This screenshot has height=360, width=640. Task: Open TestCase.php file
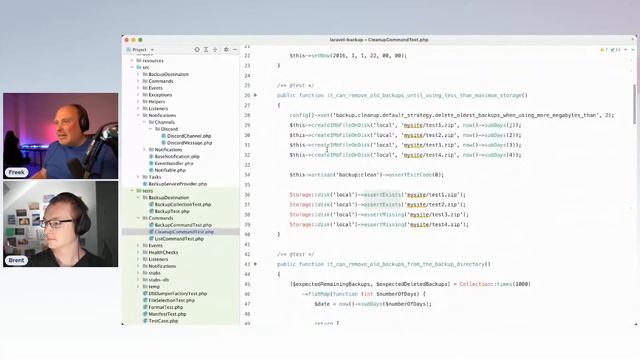click(x=163, y=321)
